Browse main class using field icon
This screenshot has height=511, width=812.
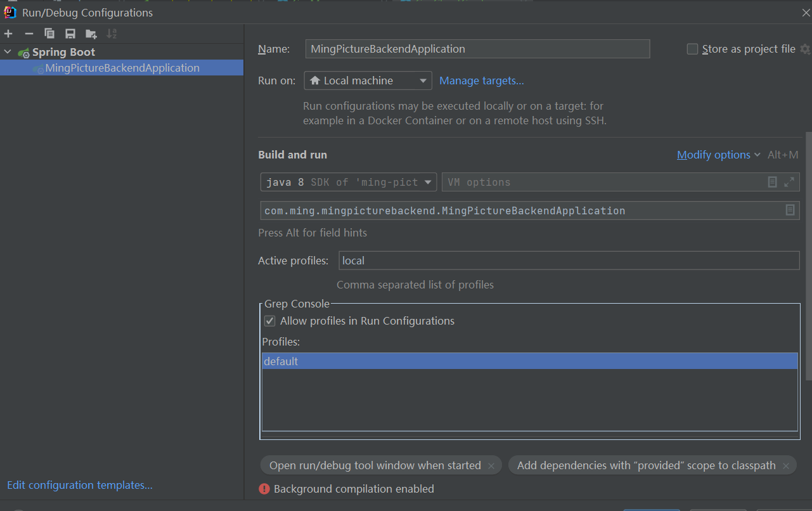790,210
